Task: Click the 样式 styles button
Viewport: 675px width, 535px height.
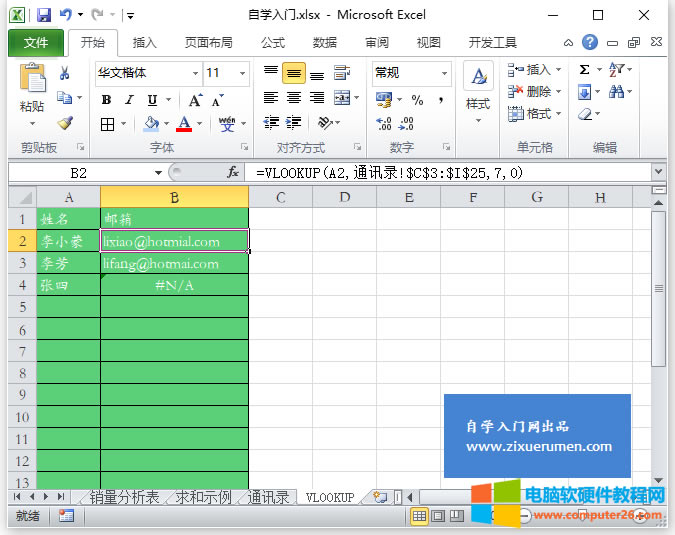Action: (x=478, y=90)
